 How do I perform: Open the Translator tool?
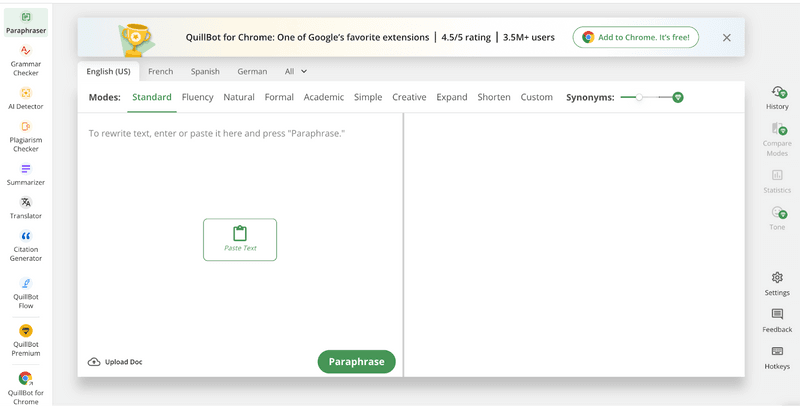coord(26,208)
